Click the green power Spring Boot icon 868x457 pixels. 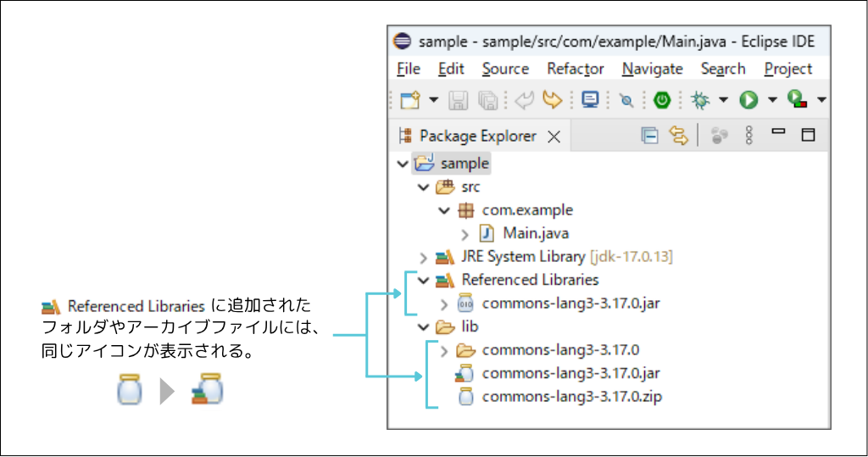tap(662, 100)
